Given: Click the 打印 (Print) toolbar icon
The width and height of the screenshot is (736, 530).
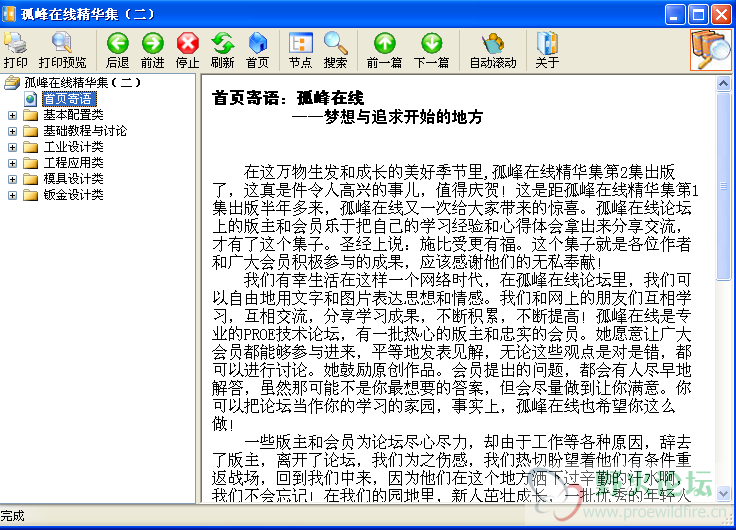Looking at the screenshot, I should pos(15,50).
